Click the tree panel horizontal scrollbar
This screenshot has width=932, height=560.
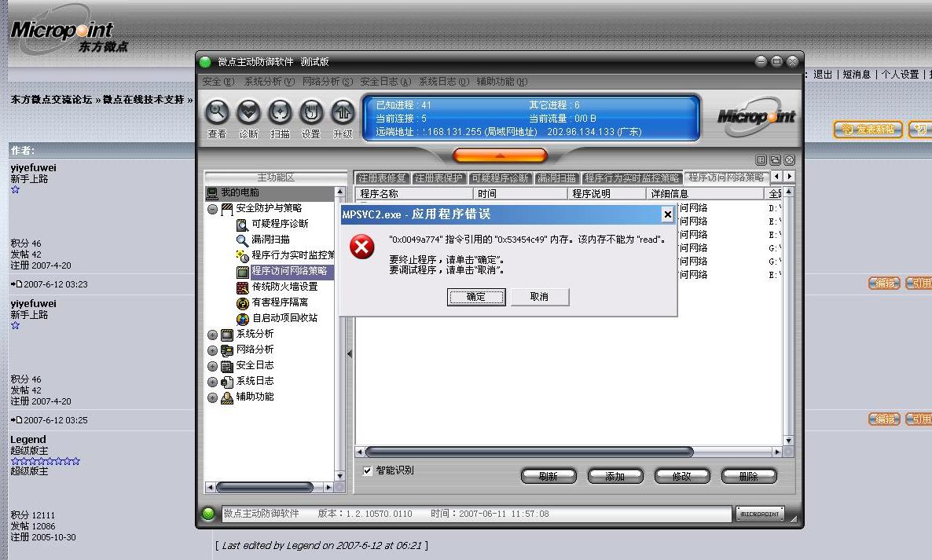pyautogui.click(x=265, y=488)
